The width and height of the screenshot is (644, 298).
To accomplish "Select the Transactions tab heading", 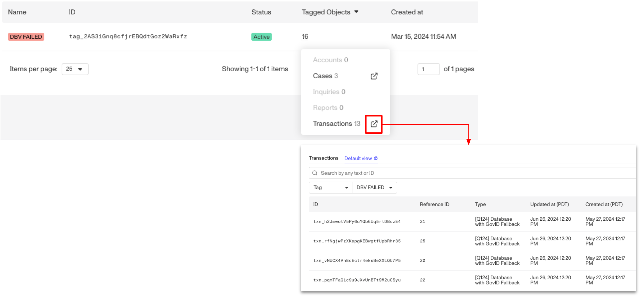I will coord(323,158).
